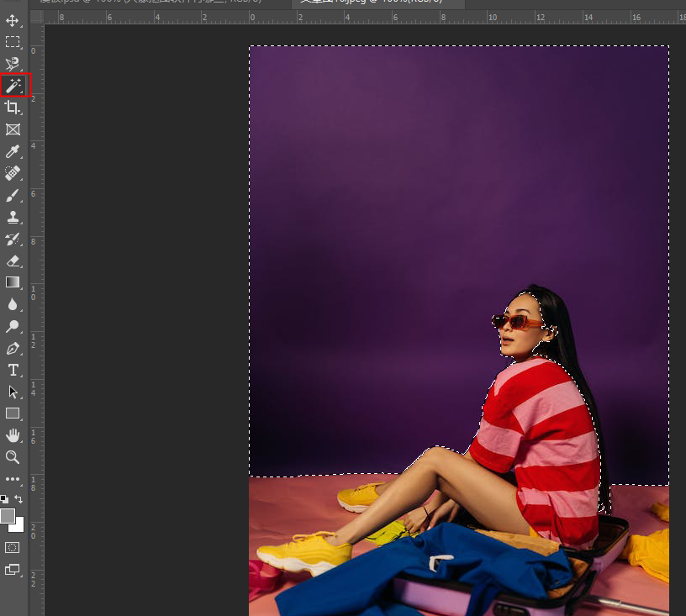The image size is (686, 616).
Task: Pick the Clone Stamp tool
Action: click(x=13, y=217)
